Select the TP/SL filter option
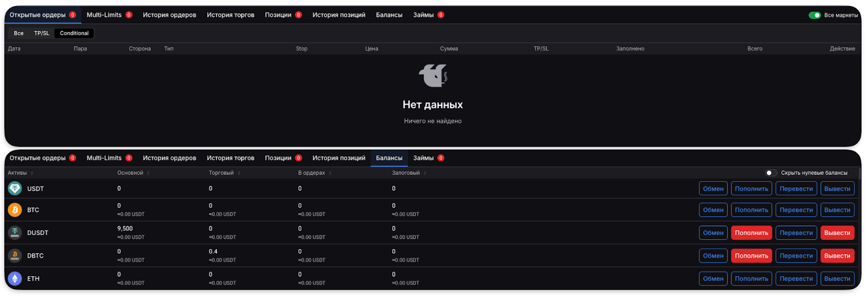 42,34
